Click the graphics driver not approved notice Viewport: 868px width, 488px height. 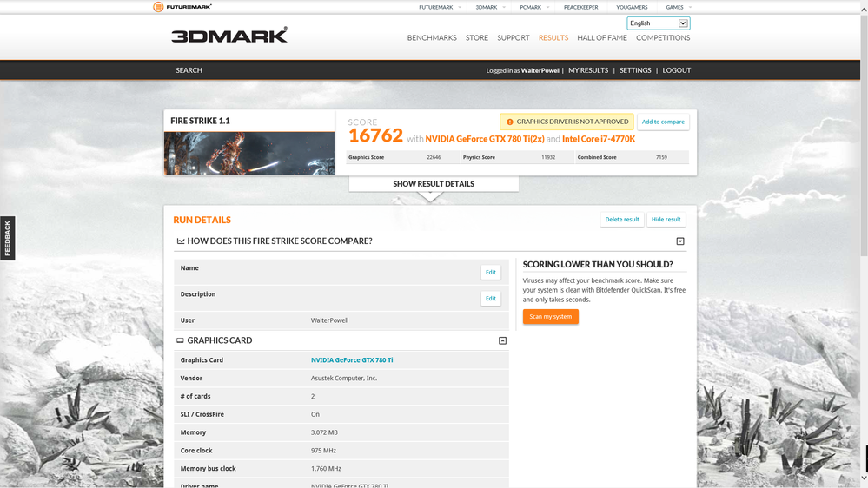[x=567, y=122]
